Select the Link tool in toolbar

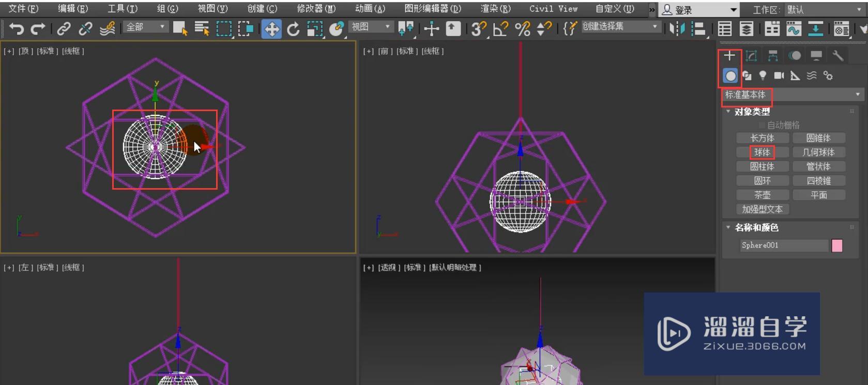point(64,28)
